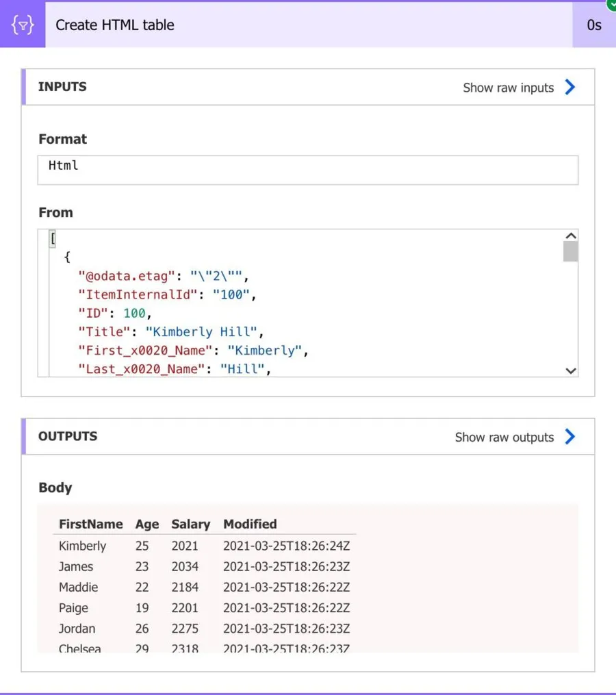
Task: Click the Salary column header
Action: click(x=190, y=524)
